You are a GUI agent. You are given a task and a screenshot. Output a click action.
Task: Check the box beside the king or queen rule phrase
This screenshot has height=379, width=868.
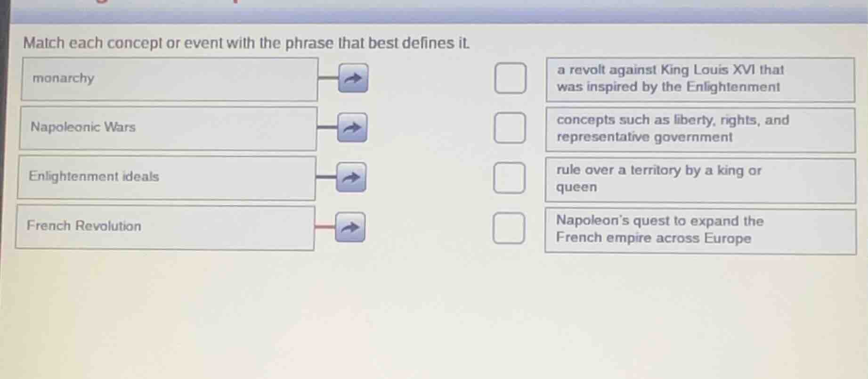pos(509,178)
